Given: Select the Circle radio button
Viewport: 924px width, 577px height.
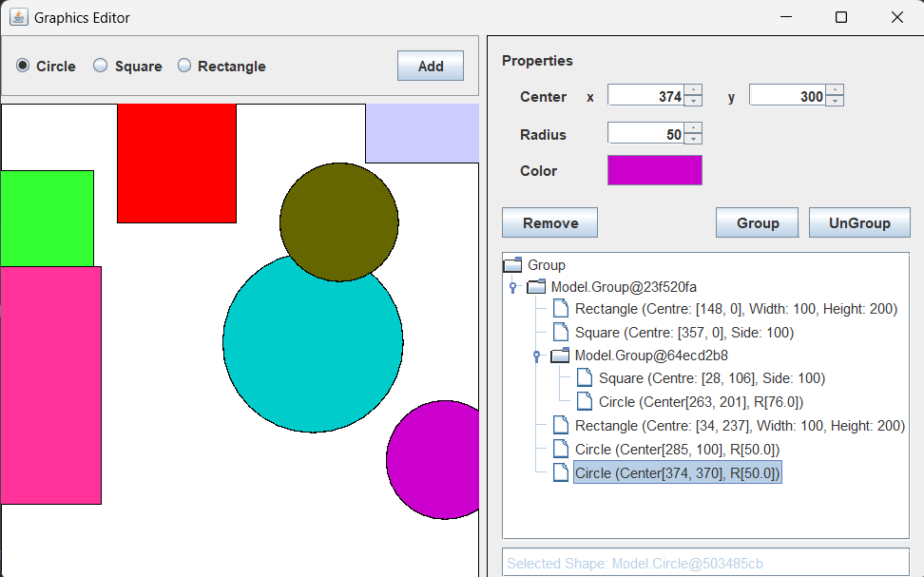Looking at the screenshot, I should (23, 66).
